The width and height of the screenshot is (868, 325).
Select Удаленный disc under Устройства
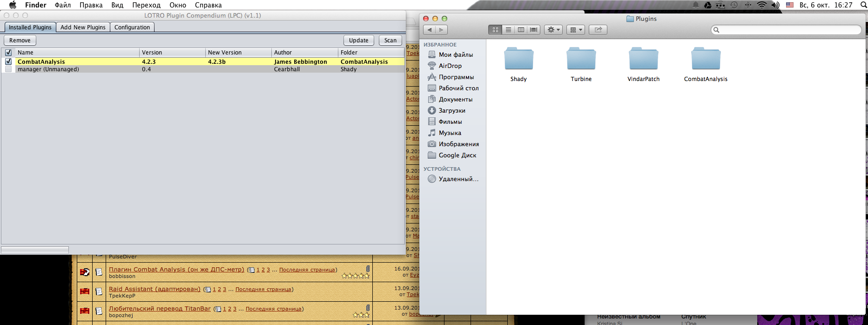(x=458, y=179)
